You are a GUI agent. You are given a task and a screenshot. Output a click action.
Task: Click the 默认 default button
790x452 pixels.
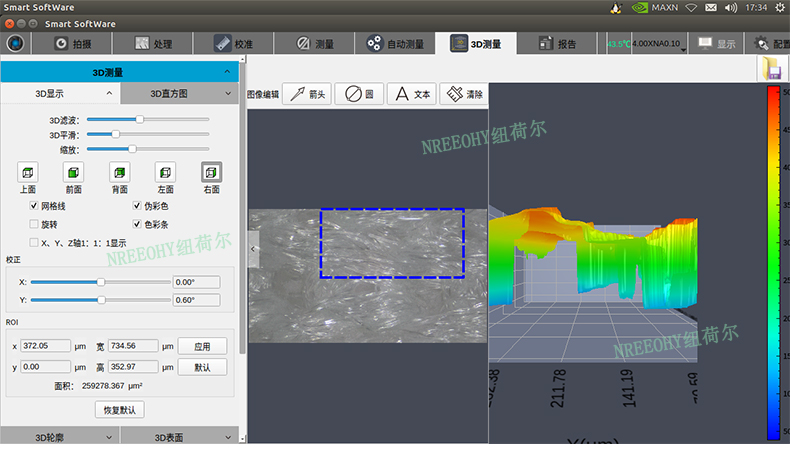(x=203, y=367)
